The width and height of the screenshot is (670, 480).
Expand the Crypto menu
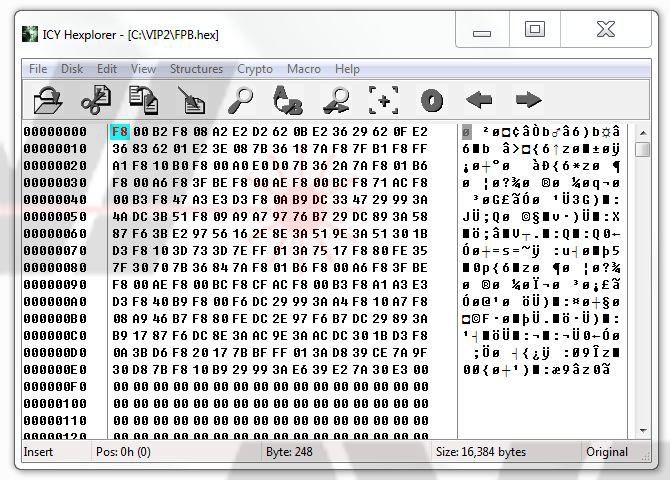255,69
